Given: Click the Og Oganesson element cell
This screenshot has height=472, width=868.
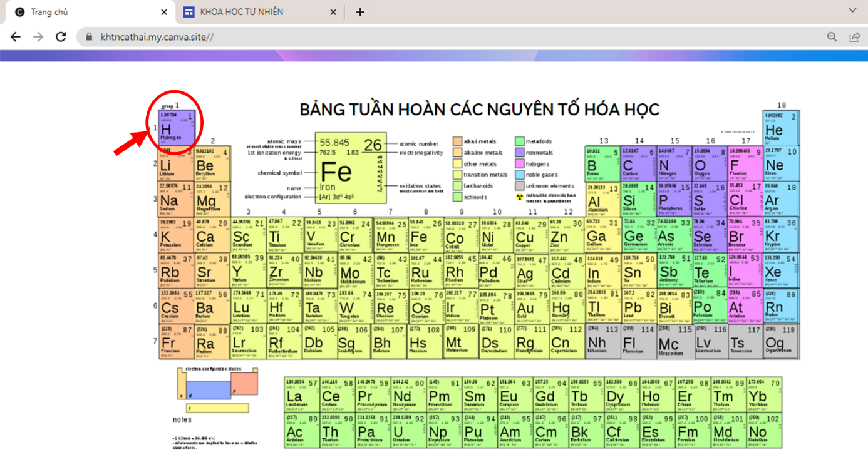Looking at the screenshot, I should click(781, 343).
